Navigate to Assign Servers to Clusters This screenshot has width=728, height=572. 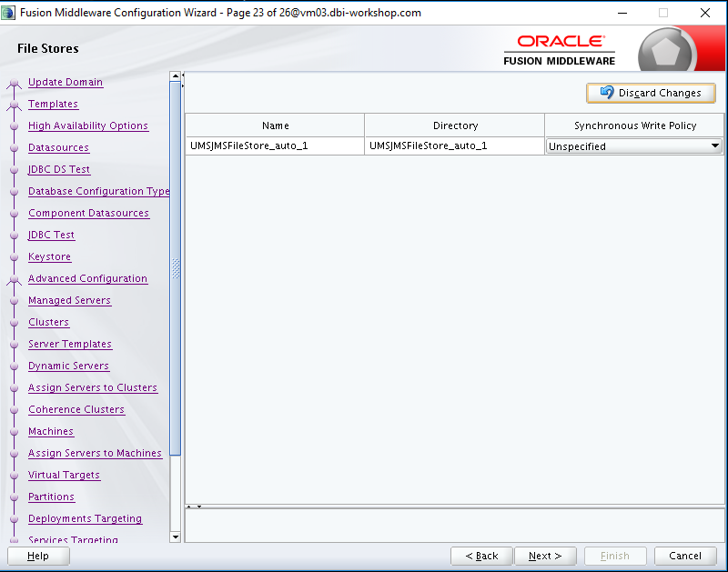[93, 387]
